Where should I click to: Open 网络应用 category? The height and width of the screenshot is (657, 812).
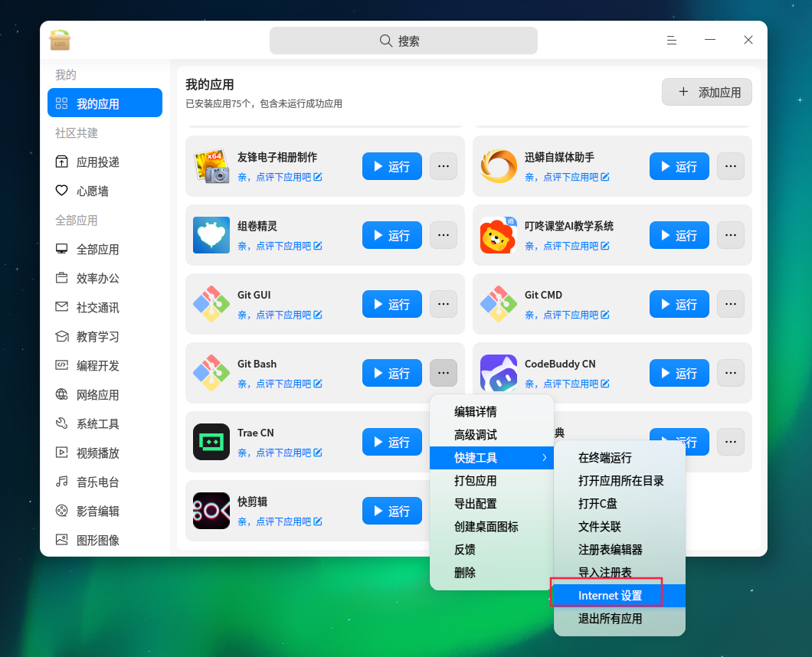[x=105, y=394]
